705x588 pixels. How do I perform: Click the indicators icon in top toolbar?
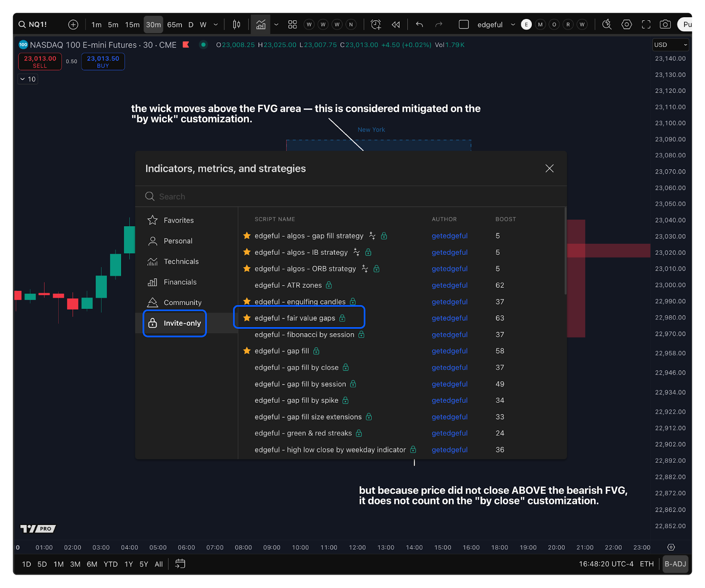261,25
